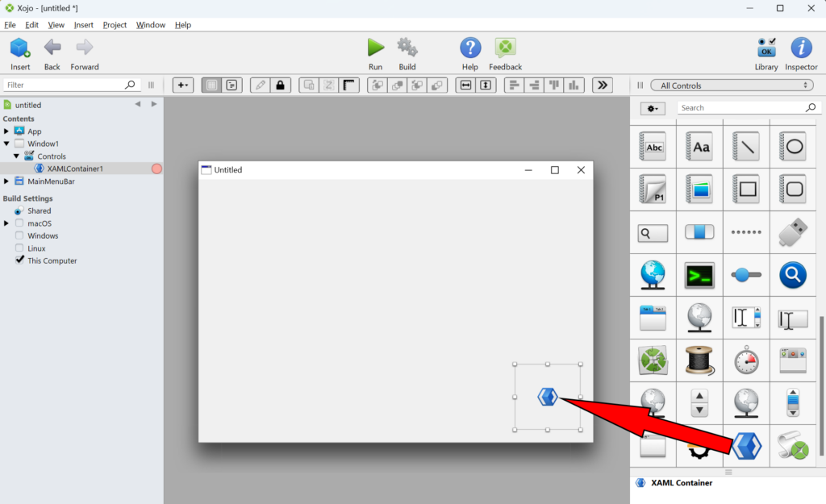Screen dimensions: 826x504
Task: Select the XojoScript control in Library
Action: coord(793,446)
